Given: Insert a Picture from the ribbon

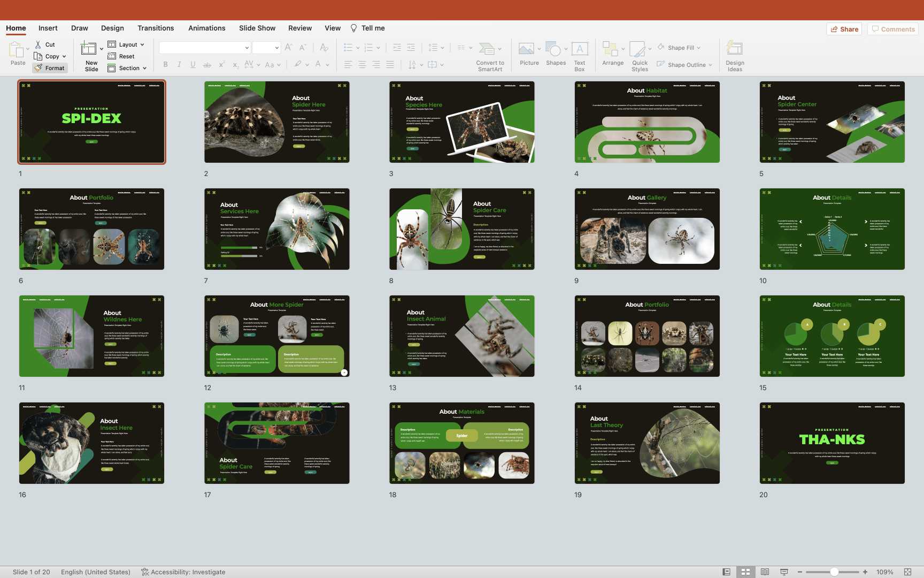Looking at the screenshot, I should click(527, 50).
